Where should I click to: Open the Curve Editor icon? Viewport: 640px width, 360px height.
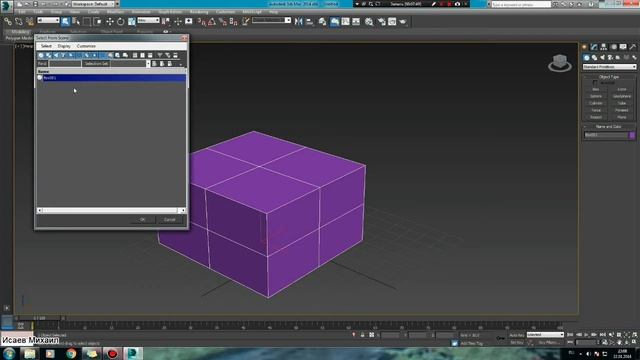coord(345,21)
